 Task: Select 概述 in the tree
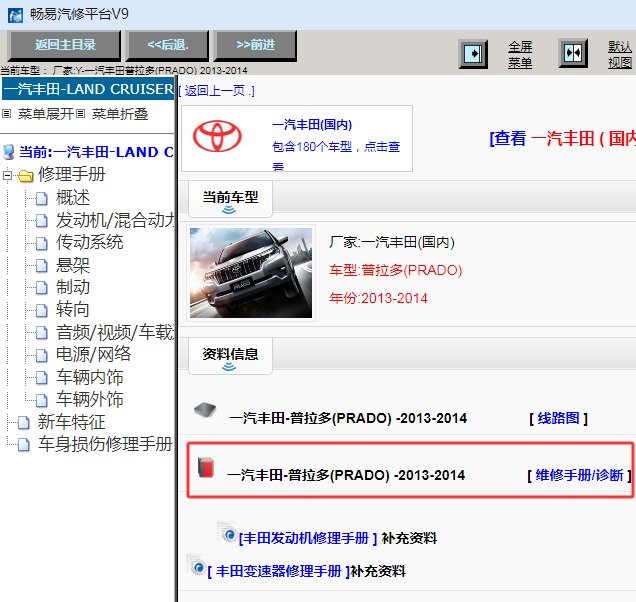73,198
